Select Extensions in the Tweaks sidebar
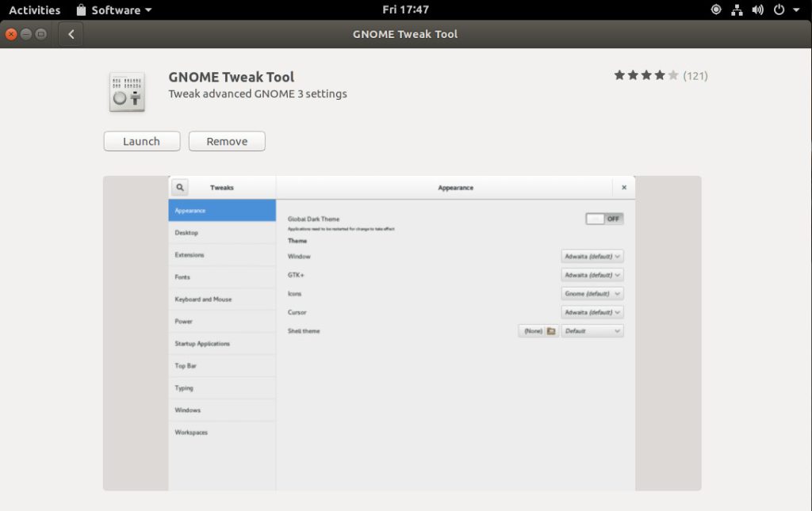The image size is (812, 511). 190,255
